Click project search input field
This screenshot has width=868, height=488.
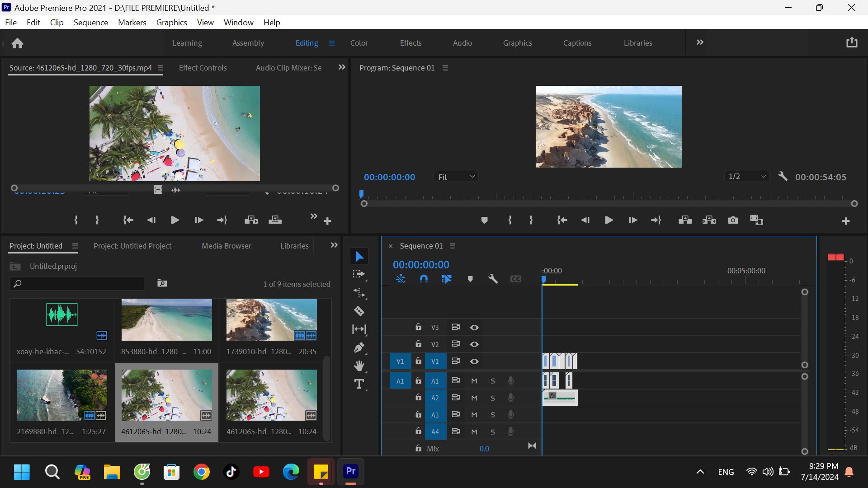click(77, 284)
